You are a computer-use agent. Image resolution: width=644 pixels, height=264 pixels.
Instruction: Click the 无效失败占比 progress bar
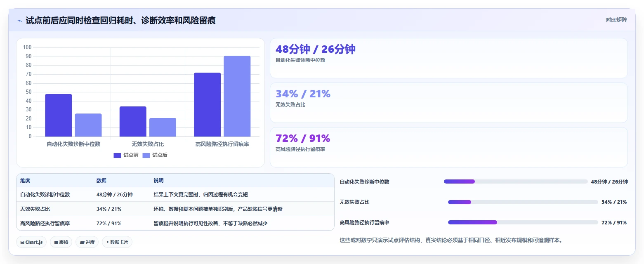[x=523, y=202]
